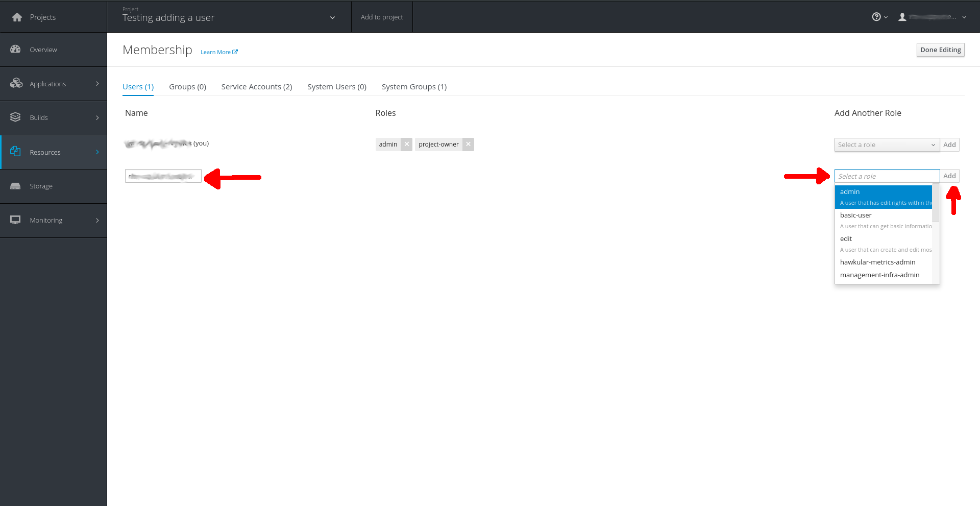Viewport: 980px width, 506px height.
Task: Click the Done Editing button
Action: click(x=940, y=50)
